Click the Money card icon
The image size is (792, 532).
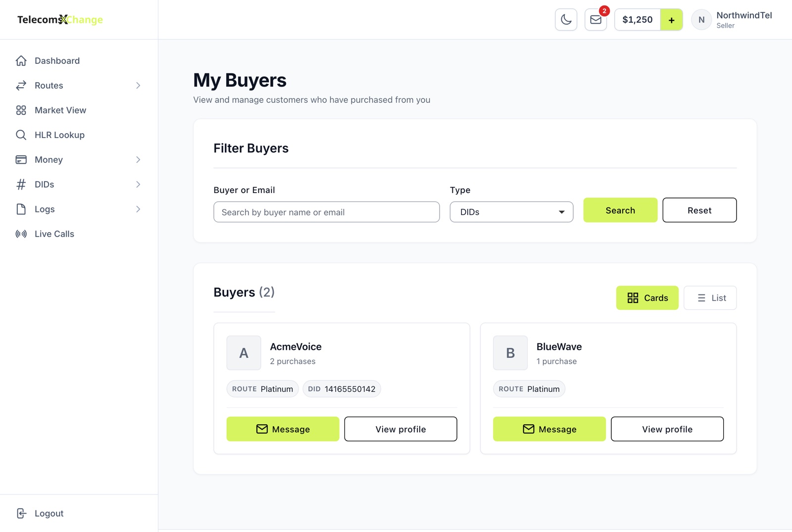(21, 160)
